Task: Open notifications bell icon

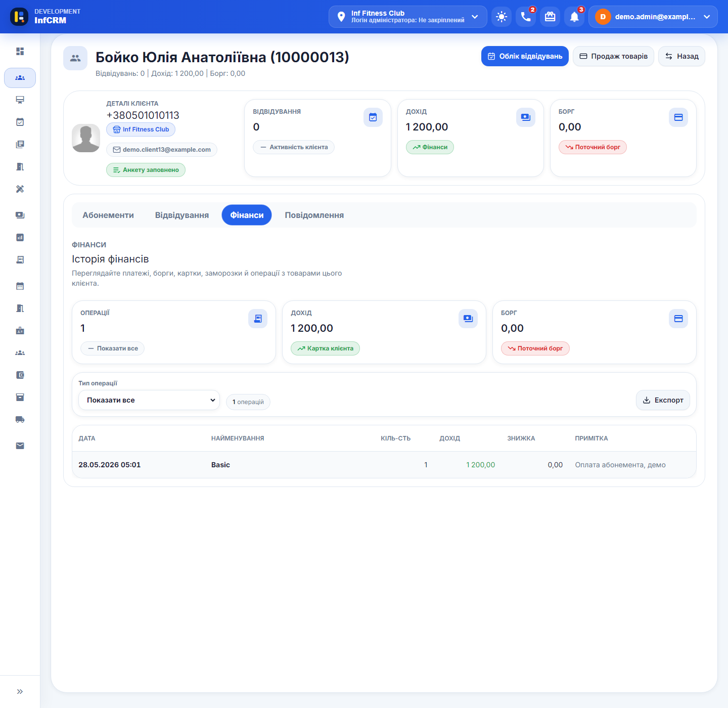Action: point(574,17)
